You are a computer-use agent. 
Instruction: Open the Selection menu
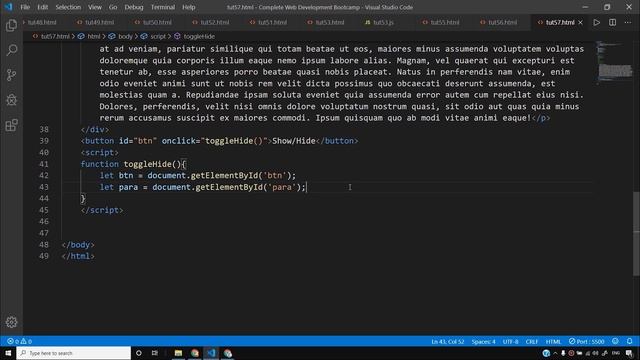(x=68, y=7)
